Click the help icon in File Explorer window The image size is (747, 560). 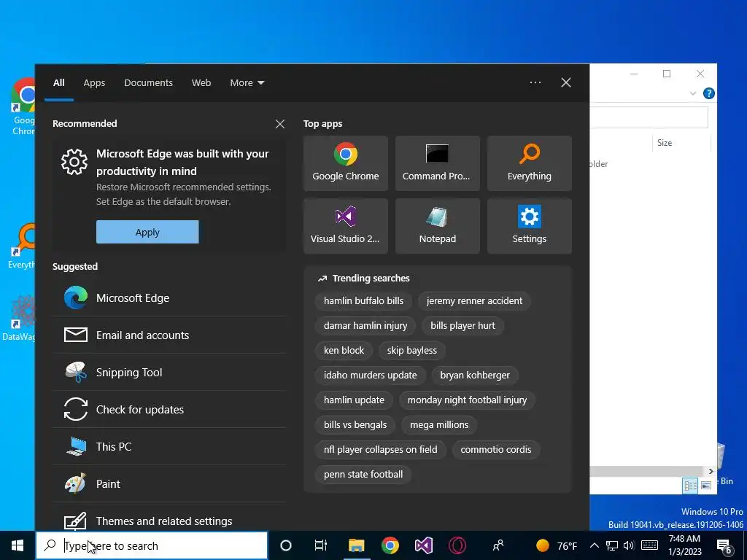point(708,93)
